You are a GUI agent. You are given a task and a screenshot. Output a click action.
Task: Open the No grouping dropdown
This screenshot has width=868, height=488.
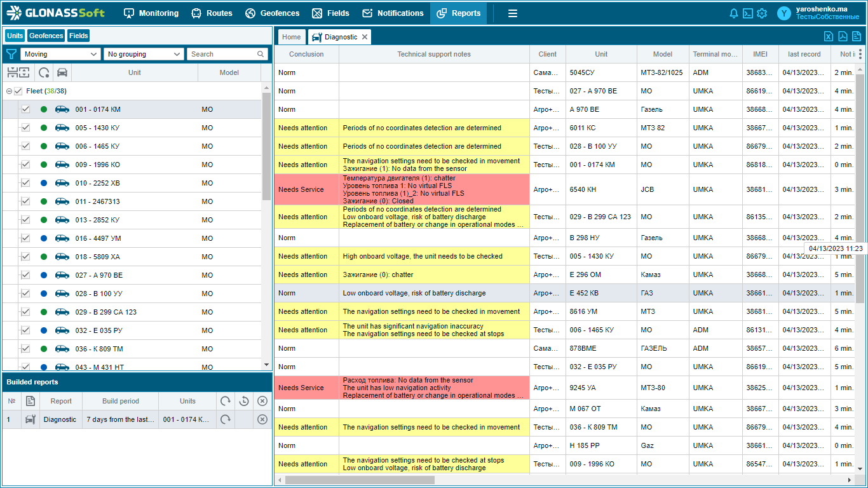pyautogui.click(x=144, y=54)
